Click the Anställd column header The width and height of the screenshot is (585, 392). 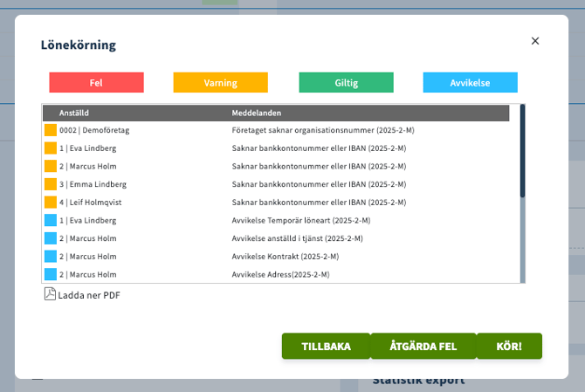tap(74, 113)
